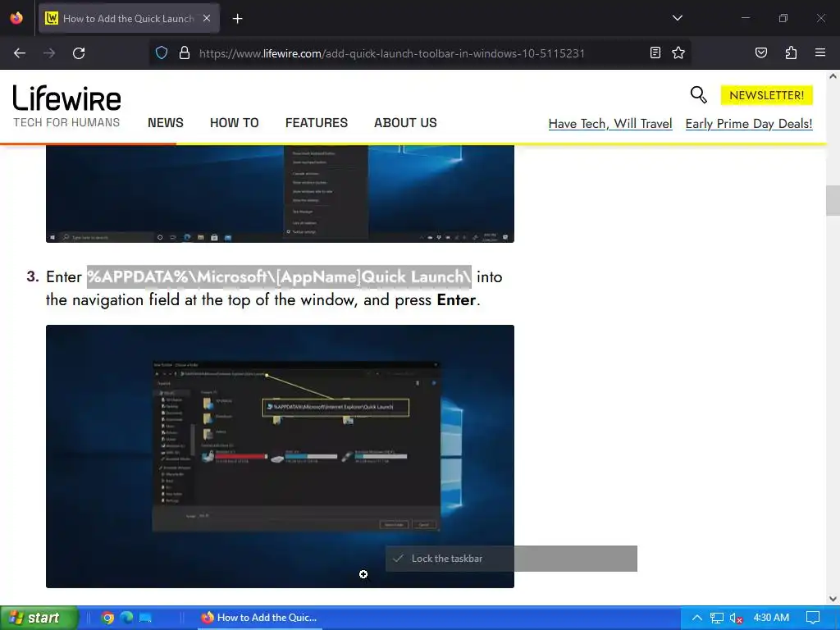The image size is (840, 630).
Task: Switch to Firefox How to Add the Quic... taskbar button
Action: (x=259, y=618)
